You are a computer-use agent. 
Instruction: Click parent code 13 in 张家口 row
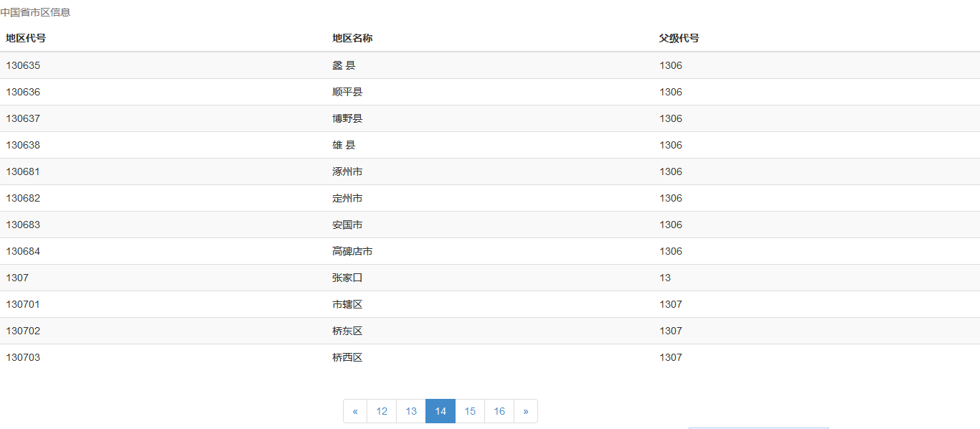click(665, 278)
